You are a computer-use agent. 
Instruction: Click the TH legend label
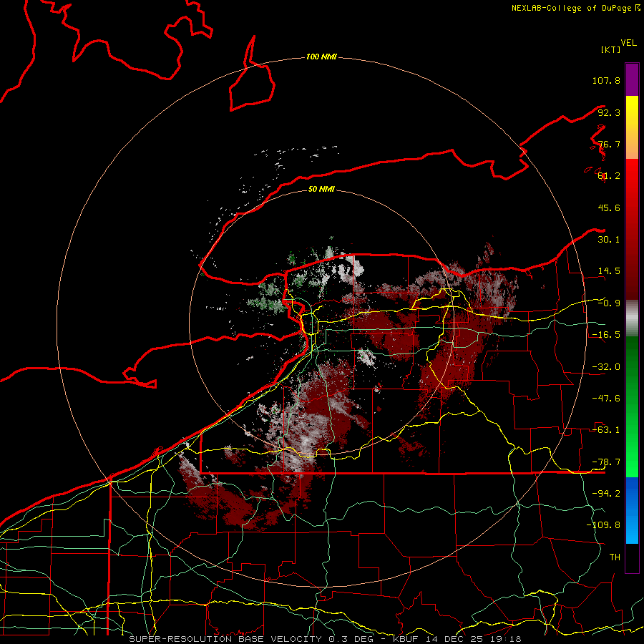[x=615, y=557]
